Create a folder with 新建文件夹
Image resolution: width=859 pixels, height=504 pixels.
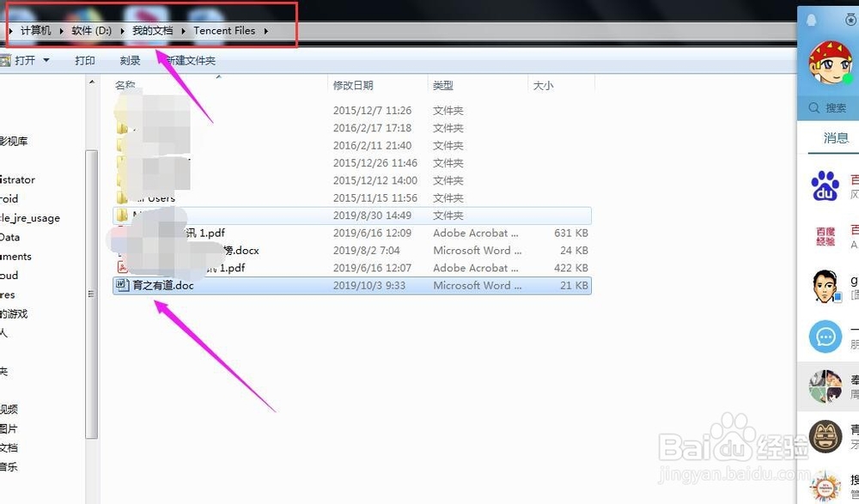tap(191, 60)
